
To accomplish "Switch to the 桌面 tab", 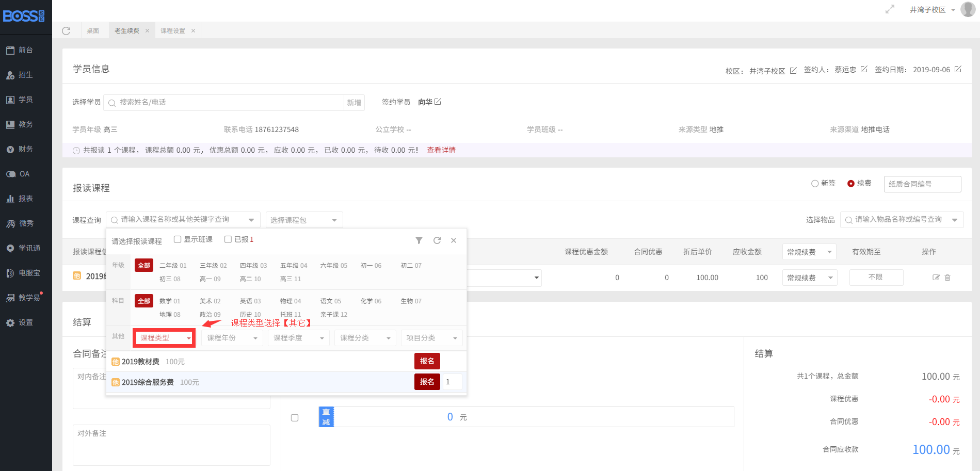I will (x=93, y=31).
